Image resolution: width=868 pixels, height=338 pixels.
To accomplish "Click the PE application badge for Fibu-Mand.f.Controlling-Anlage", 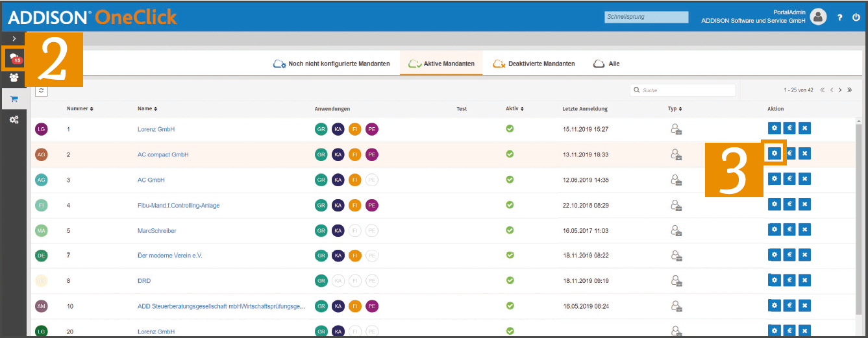I will tap(372, 205).
